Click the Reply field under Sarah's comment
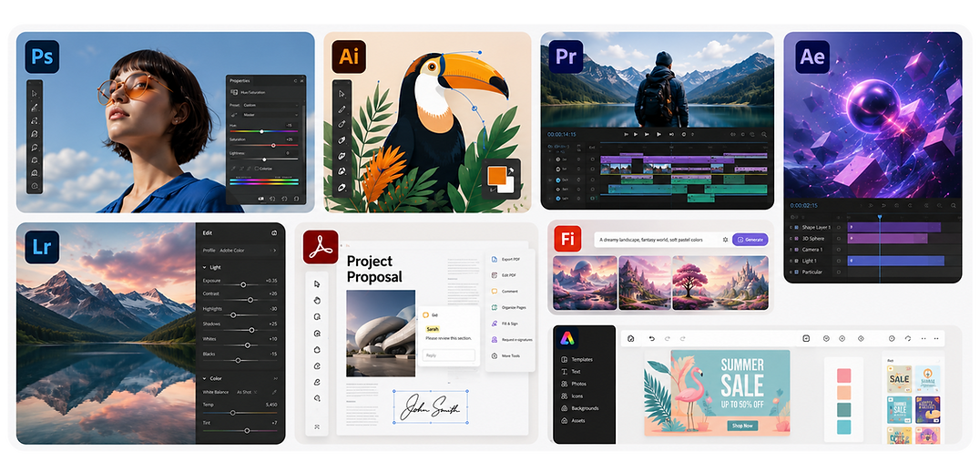The image size is (980, 463). (x=449, y=355)
